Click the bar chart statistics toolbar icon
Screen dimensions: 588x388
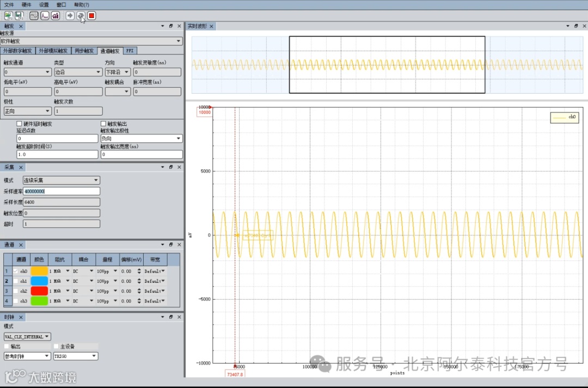pyautogui.click(x=56, y=15)
